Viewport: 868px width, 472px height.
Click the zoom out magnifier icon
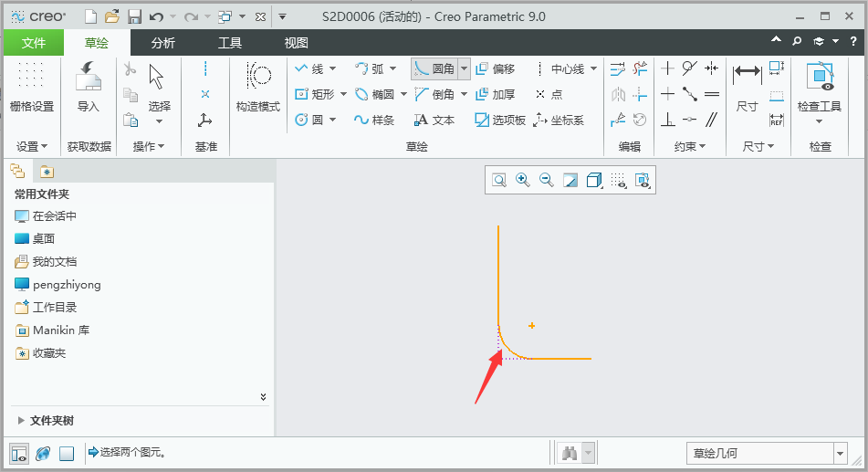pos(547,180)
